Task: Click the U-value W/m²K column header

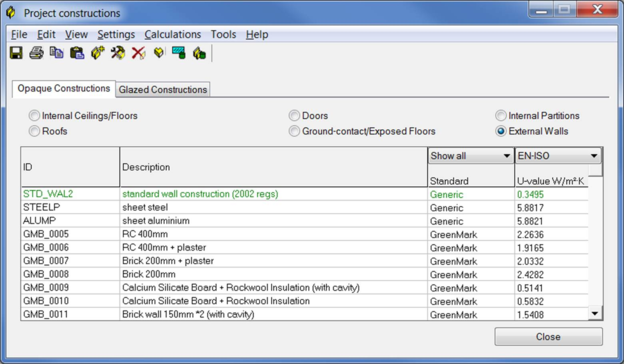Action: 551,181
